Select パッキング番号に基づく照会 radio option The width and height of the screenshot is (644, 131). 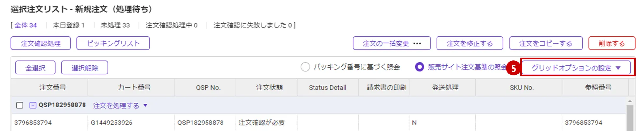(x=305, y=67)
